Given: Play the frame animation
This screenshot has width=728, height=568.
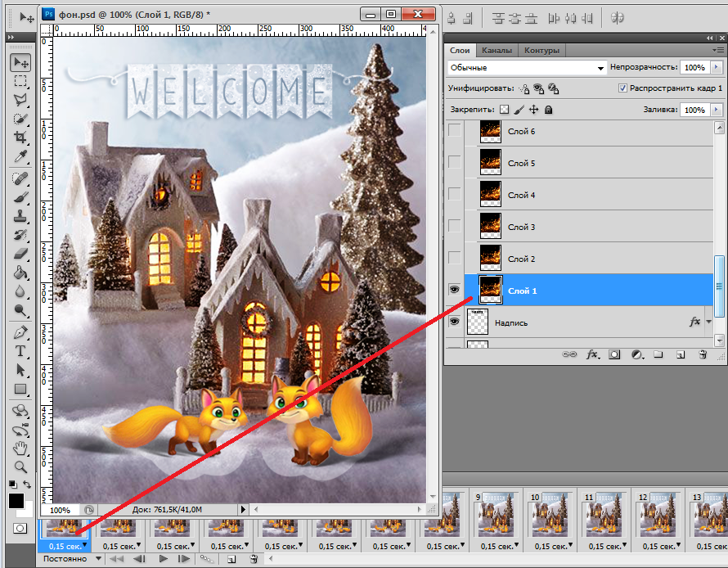Looking at the screenshot, I should (163, 559).
